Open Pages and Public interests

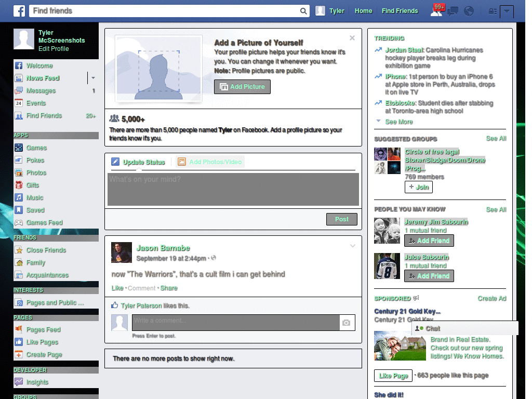[x=55, y=303]
